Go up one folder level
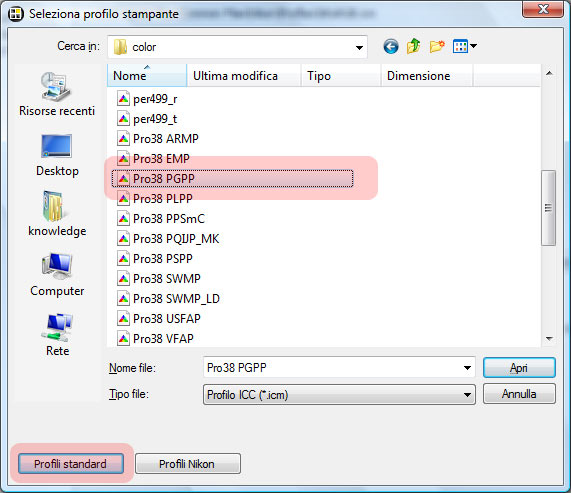The image size is (571, 493). click(x=414, y=47)
